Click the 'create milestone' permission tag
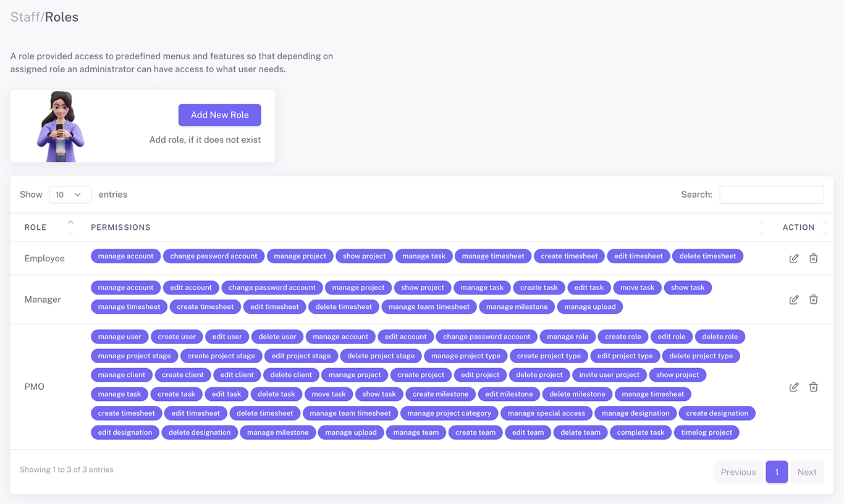 point(441,394)
